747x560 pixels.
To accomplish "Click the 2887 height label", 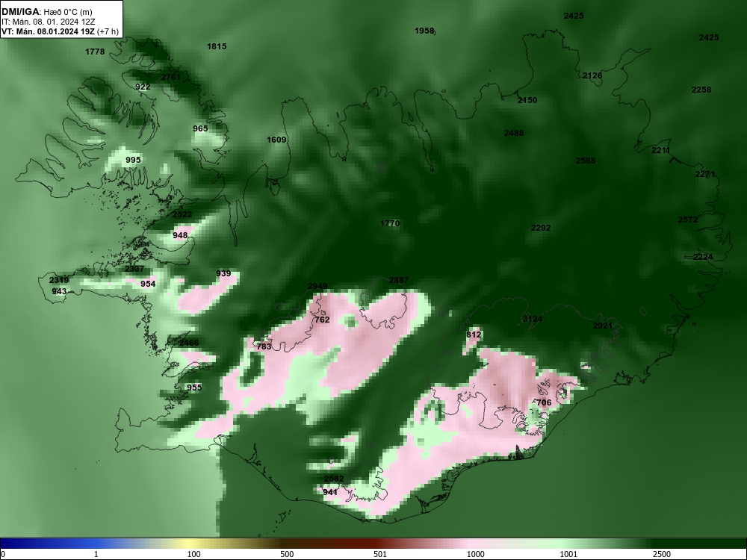I will click(399, 280).
